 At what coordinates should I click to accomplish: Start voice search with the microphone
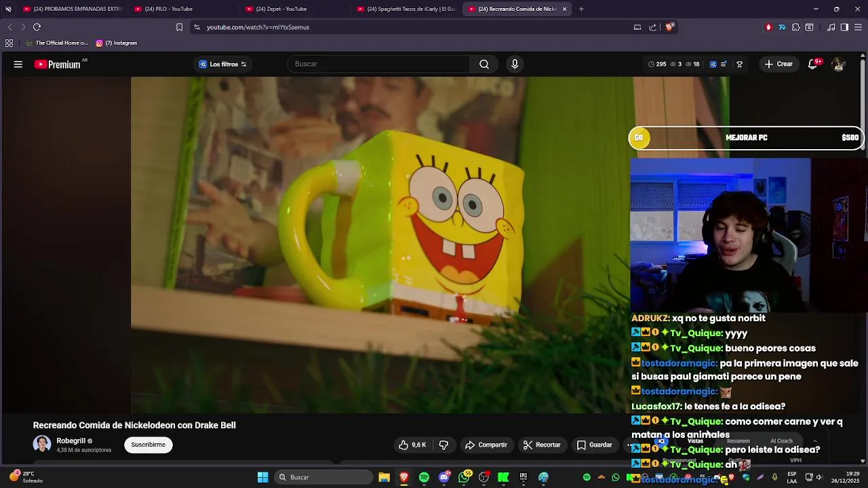coord(515,64)
